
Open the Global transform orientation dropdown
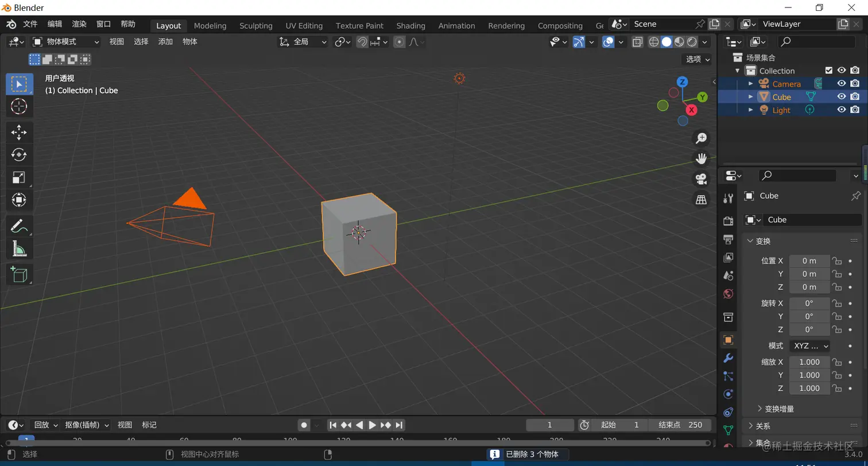tap(303, 42)
